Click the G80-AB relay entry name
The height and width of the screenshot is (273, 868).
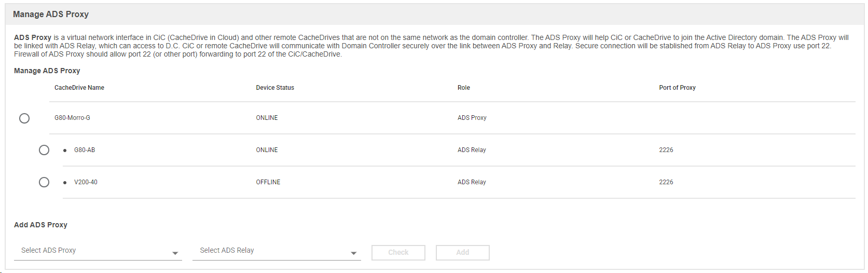pyautogui.click(x=85, y=150)
